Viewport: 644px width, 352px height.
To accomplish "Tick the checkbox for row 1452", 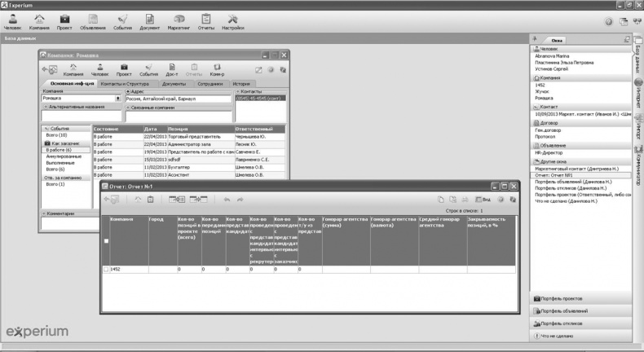I will (x=106, y=269).
